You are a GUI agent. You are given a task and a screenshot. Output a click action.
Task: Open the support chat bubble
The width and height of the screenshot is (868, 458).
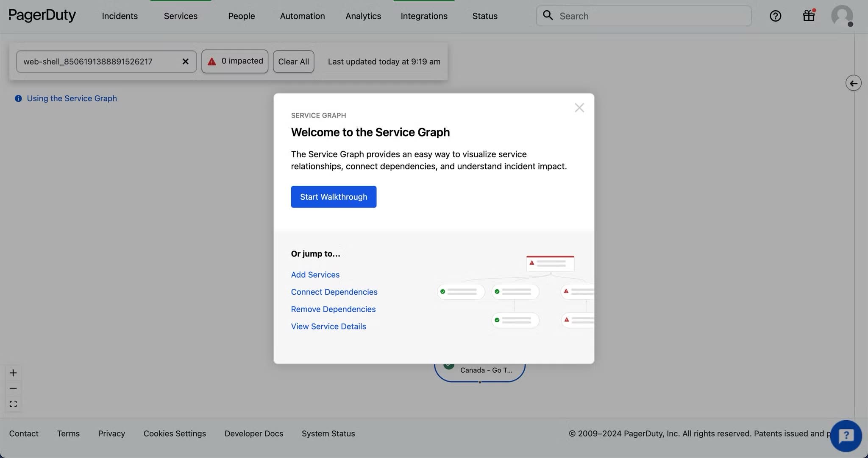coord(846,436)
